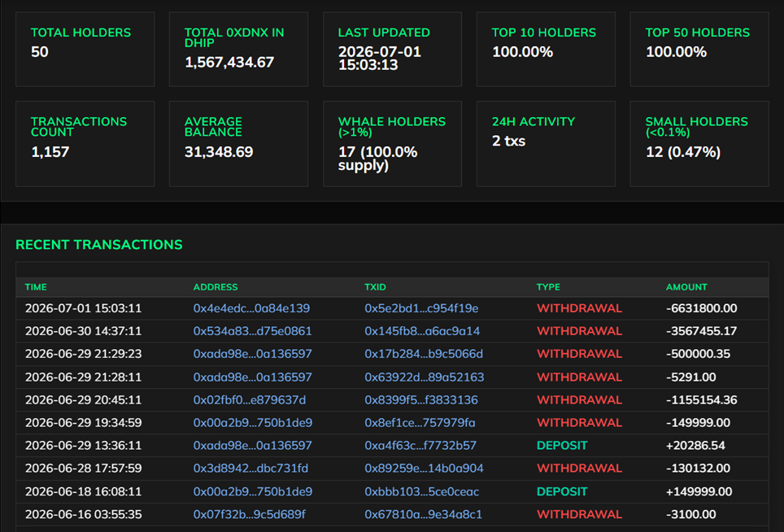Open transaction 0x145fb8...a6ac9a14

pos(422,331)
